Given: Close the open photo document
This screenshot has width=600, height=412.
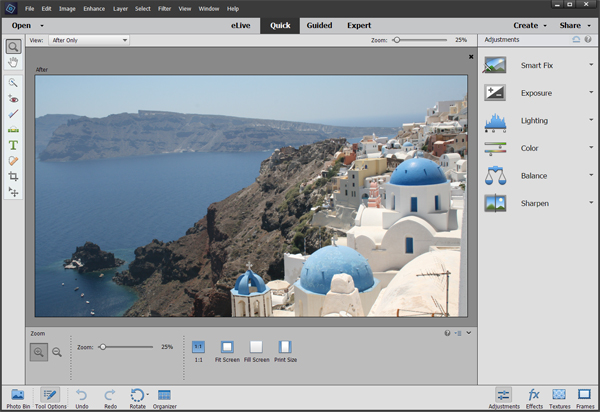Looking at the screenshot, I should (x=471, y=57).
